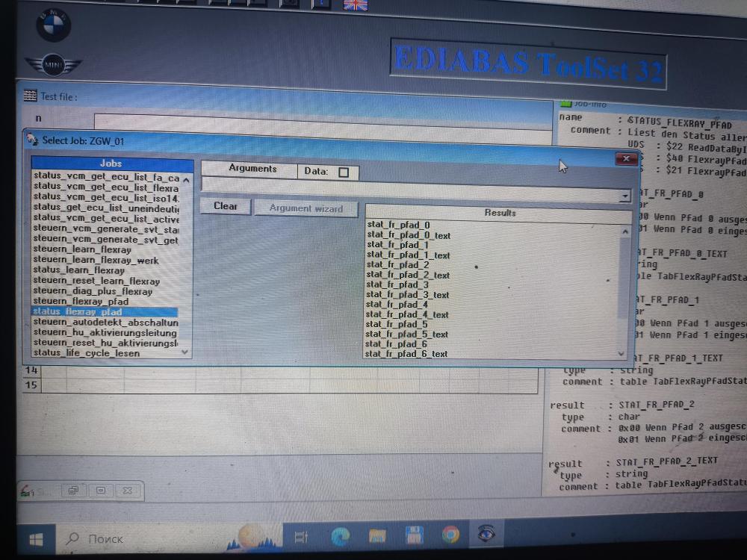747x560 pixels.
Task: Select job steuern_autodetekt_abschaltun
Action: tap(106, 323)
